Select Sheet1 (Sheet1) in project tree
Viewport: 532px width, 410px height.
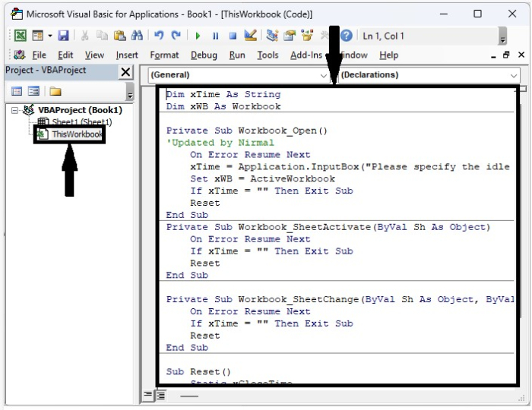tap(82, 122)
